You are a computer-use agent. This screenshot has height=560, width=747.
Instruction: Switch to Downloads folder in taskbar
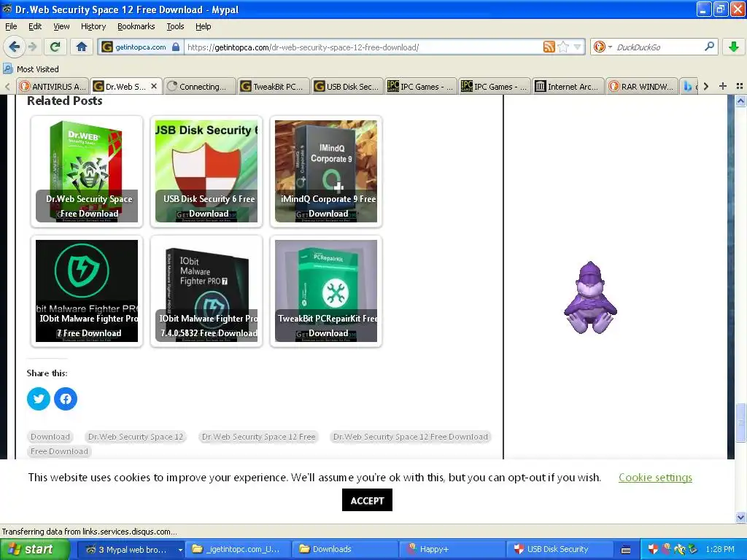[x=345, y=550]
